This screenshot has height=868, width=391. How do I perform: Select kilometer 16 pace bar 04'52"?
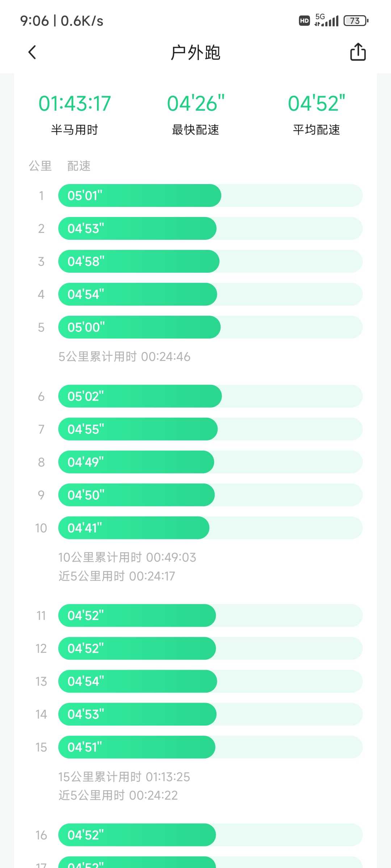coord(210,835)
